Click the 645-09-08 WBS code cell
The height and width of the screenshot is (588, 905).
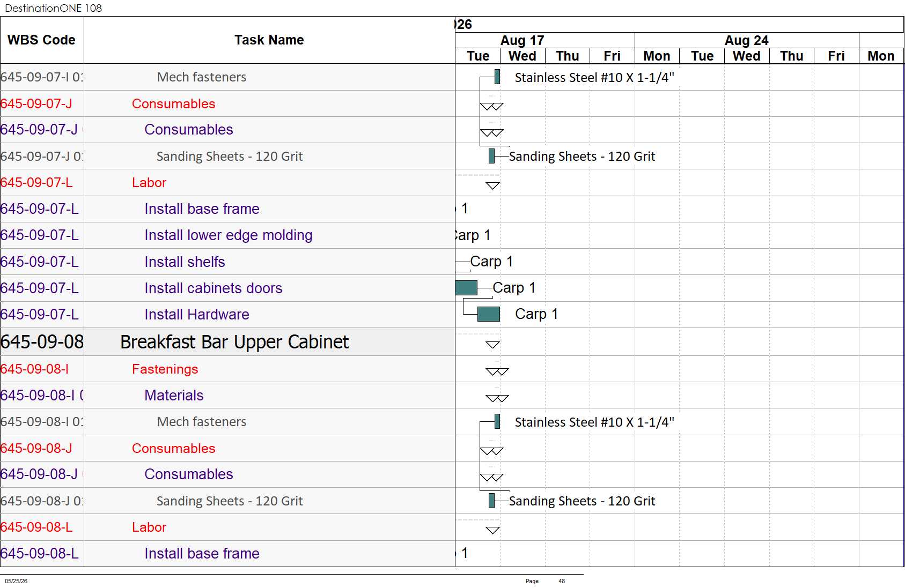click(42, 342)
